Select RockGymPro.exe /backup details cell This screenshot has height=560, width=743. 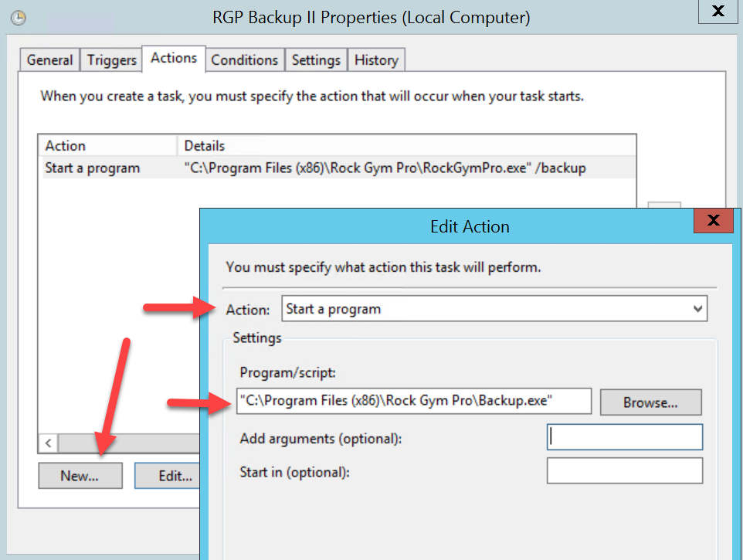[x=385, y=168]
